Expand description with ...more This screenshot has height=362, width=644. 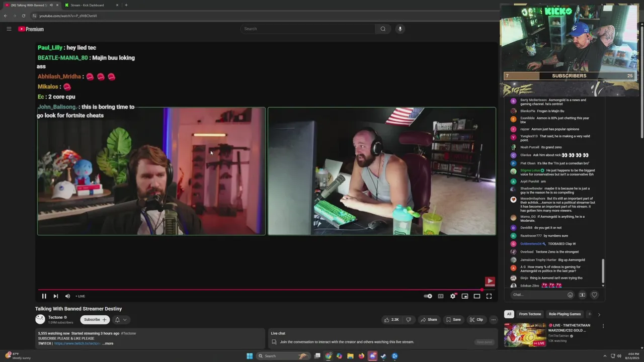point(108,343)
